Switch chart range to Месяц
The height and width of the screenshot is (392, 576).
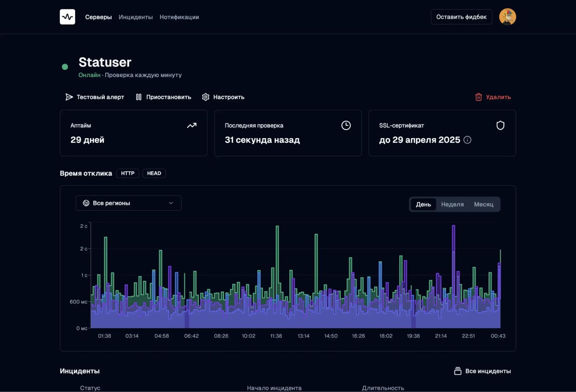[484, 204]
